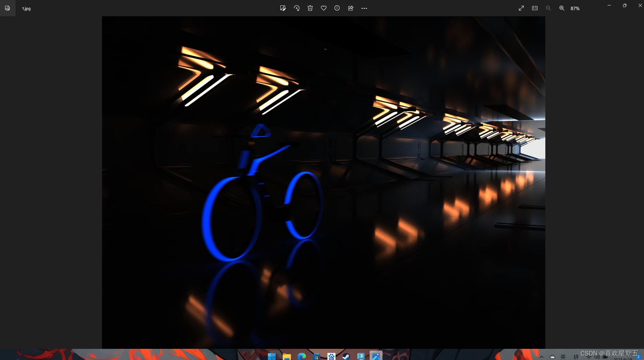Open Baidu app from taskbar
This screenshot has height=360, width=644.
(x=331, y=356)
